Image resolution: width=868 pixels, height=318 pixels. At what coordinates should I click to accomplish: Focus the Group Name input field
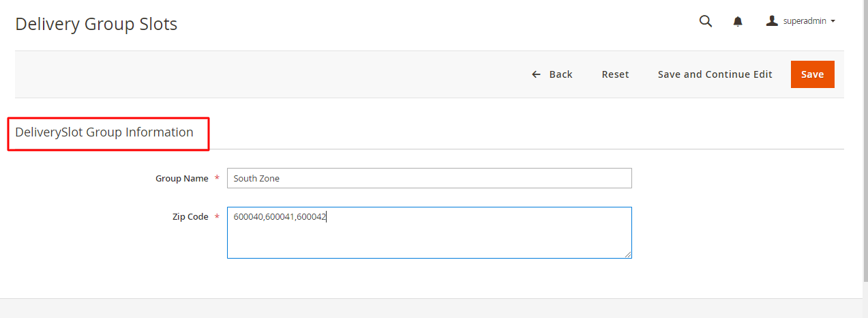[429, 178]
